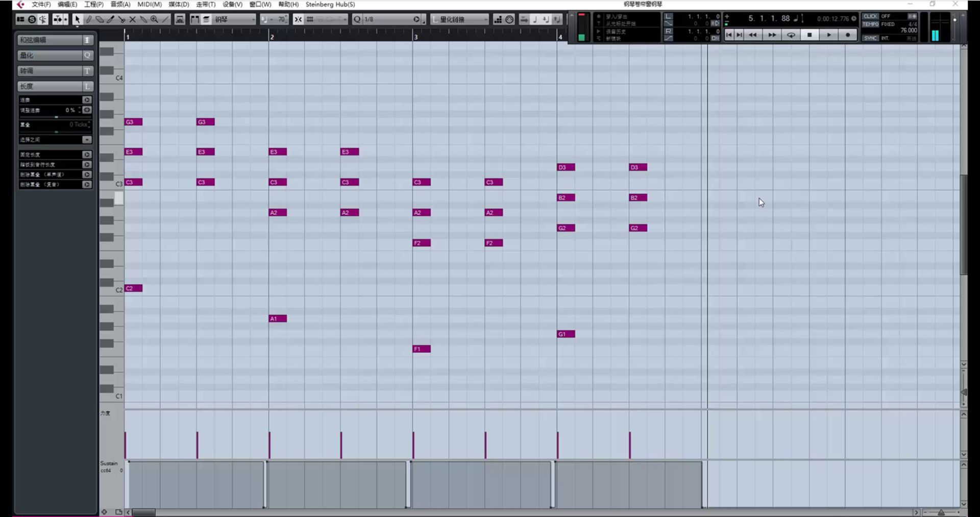Click the MIDI Input circular icon
Viewport: 980px width, 517px height.
tap(509, 19)
